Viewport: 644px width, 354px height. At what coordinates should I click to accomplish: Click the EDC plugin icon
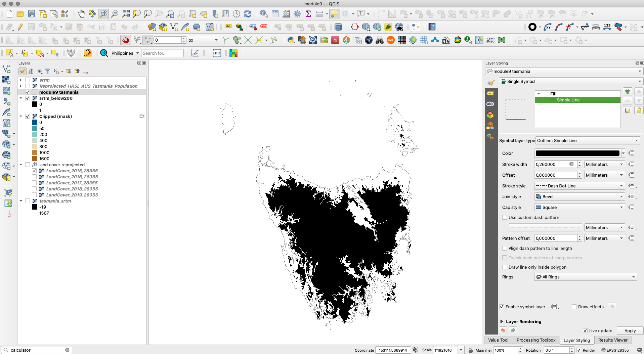tap(217, 53)
